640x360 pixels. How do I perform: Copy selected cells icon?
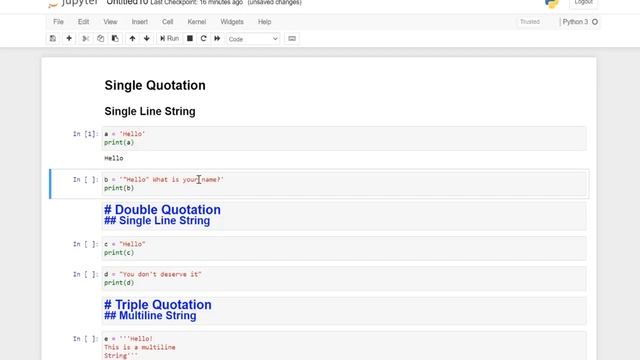(100, 39)
